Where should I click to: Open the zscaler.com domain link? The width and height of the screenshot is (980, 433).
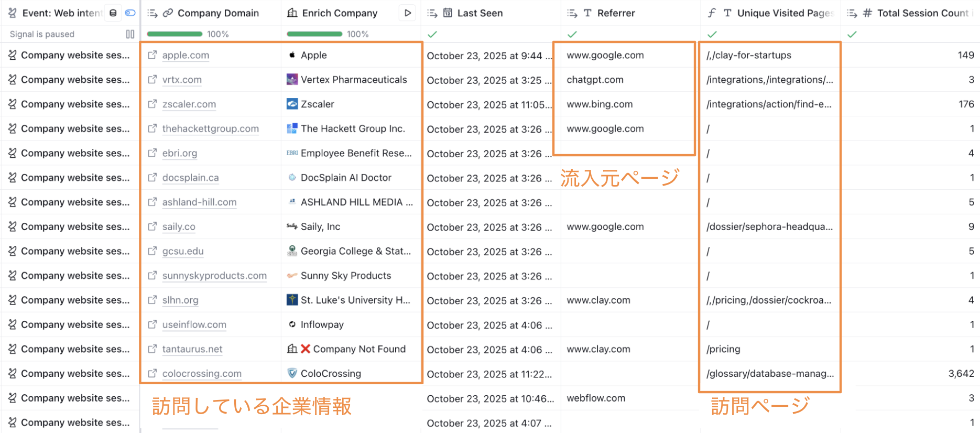pyautogui.click(x=189, y=104)
